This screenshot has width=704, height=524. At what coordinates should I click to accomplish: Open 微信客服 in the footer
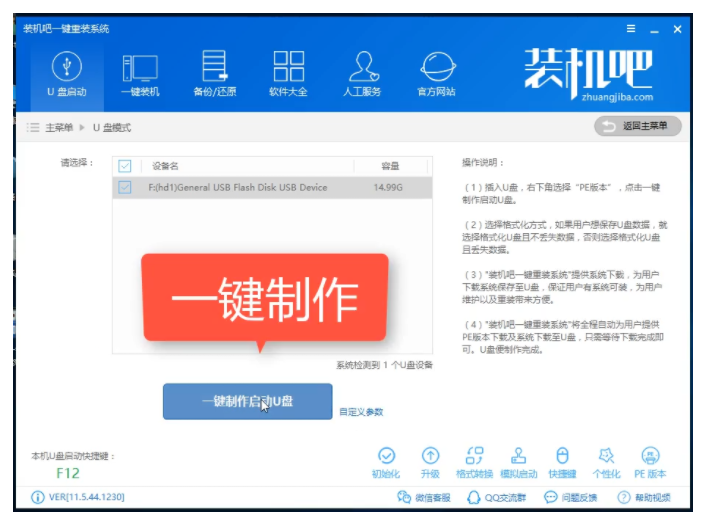pos(424,497)
